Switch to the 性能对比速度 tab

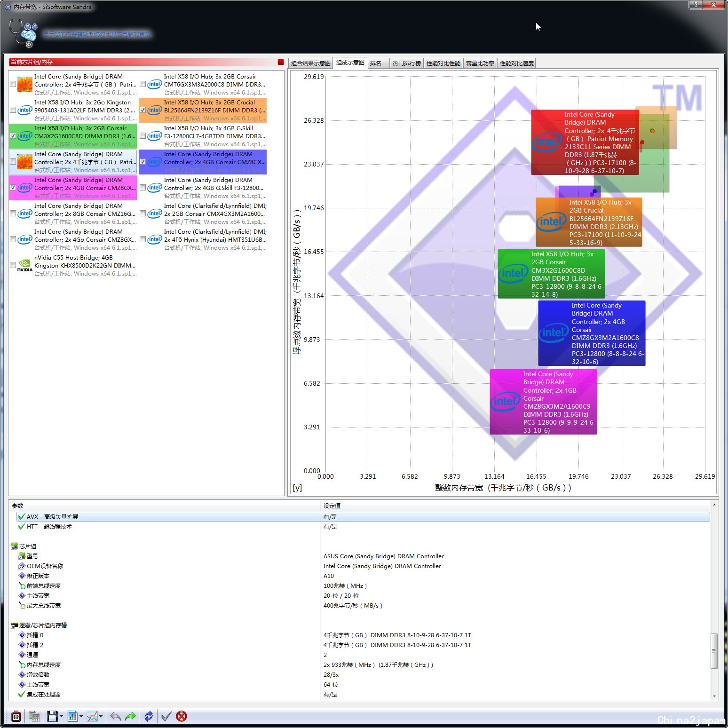[516, 63]
